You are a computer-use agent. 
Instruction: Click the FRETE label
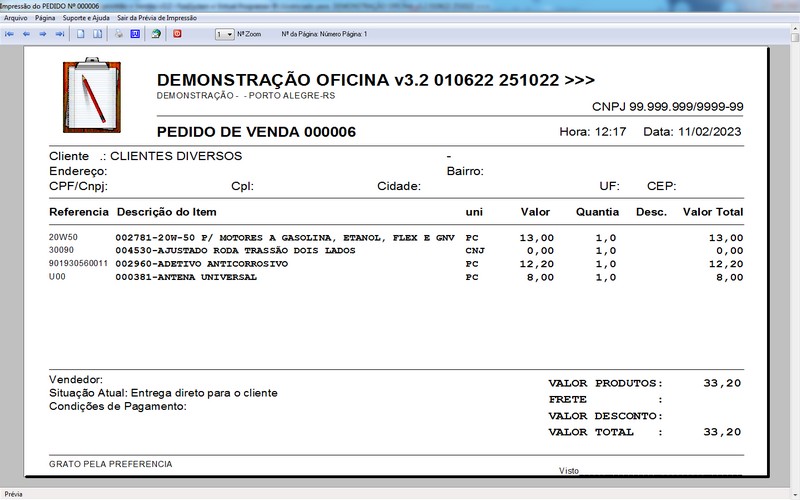coord(568,399)
